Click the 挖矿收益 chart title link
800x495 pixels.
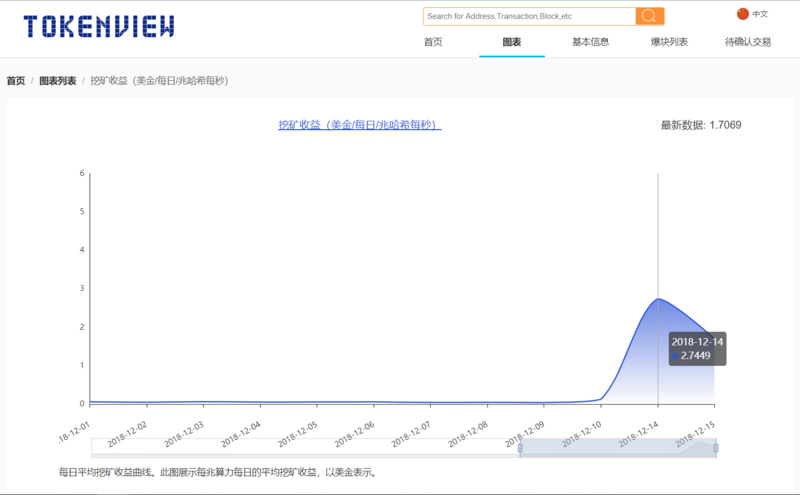click(x=359, y=125)
